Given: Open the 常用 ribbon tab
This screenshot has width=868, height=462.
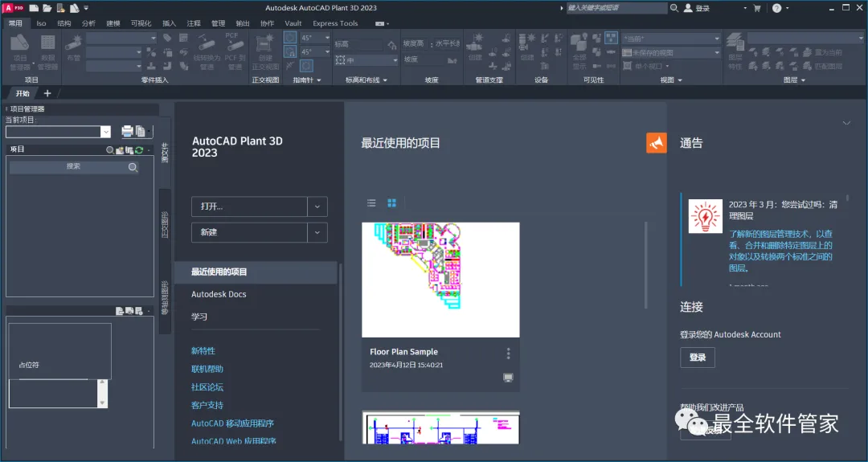Looking at the screenshot, I should point(15,23).
